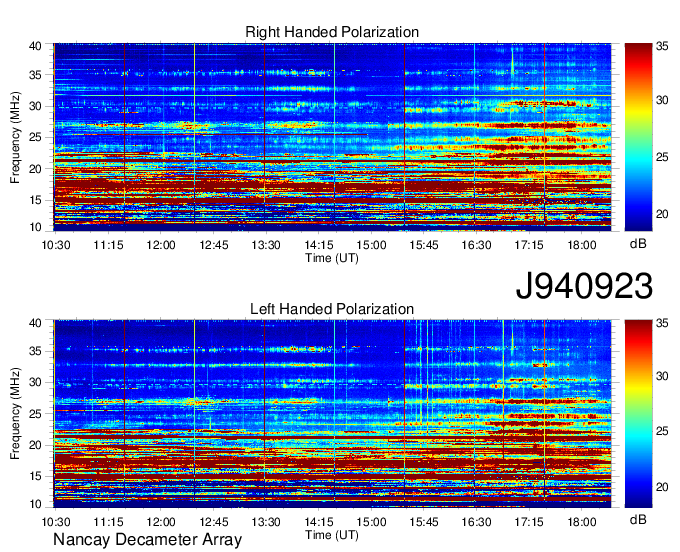Click 18:00 time tick on Left Handed plot
This screenshot has height=552, width=680.
[x=582, y=522]
